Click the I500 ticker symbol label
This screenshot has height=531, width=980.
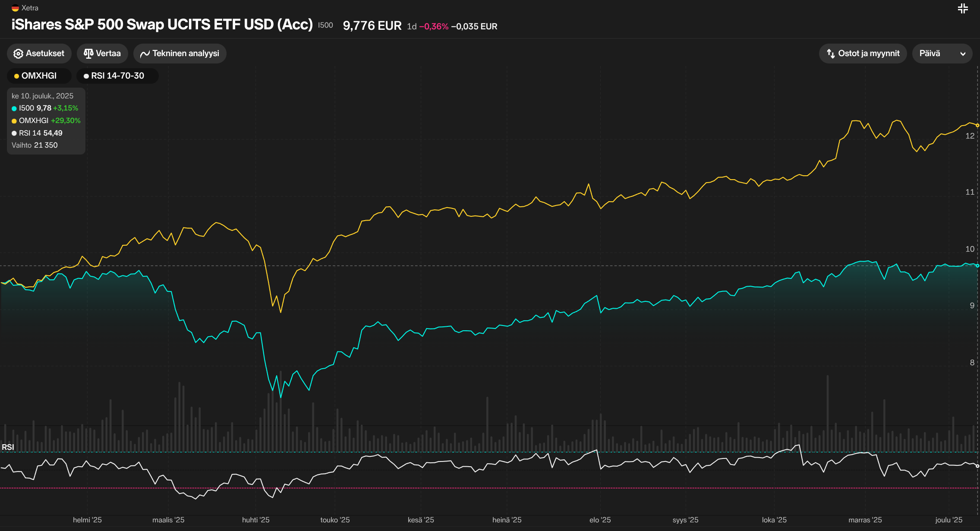point(325,25)
